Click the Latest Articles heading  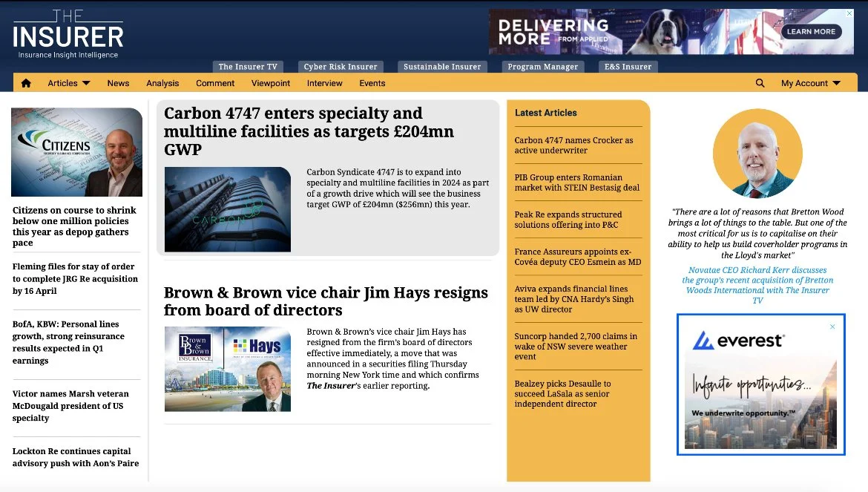tap(546, 112)
